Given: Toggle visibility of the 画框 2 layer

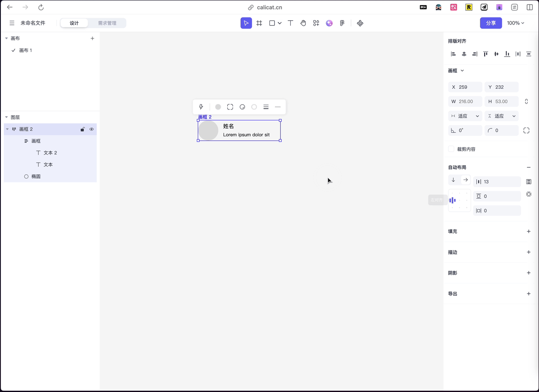Looking at the screenshot, I should [x=92, y=129].
